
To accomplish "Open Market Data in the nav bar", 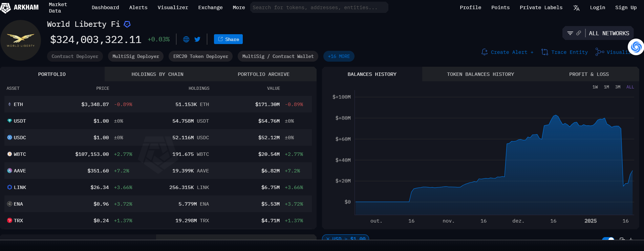I will pos(58,7).
